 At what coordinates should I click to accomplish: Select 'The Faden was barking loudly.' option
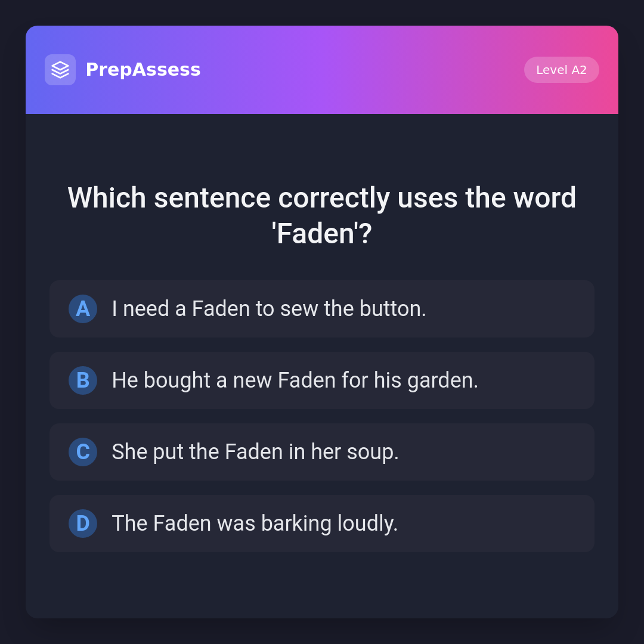[x=255, y=524]
